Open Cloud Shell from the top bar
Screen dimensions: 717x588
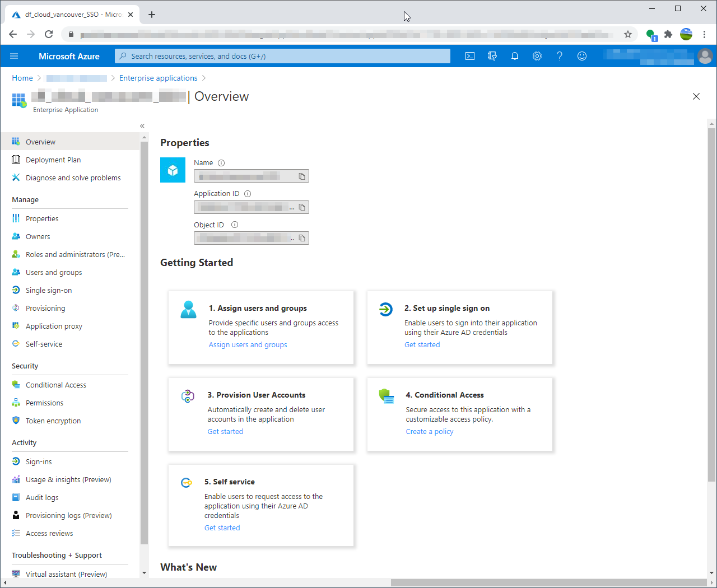469,55
